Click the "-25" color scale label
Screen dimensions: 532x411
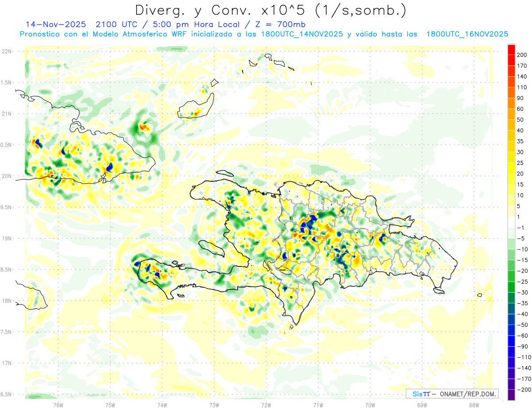point(523,282)
